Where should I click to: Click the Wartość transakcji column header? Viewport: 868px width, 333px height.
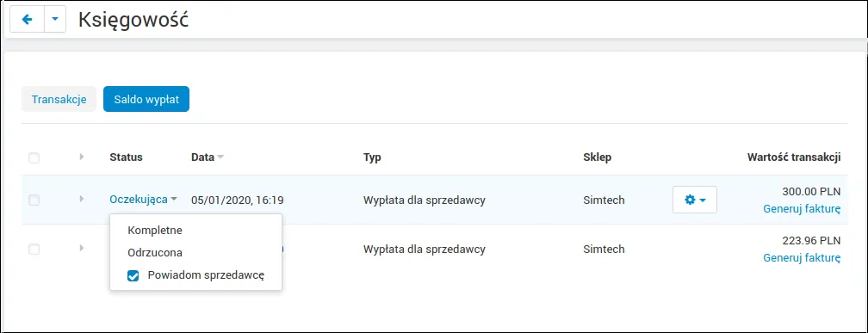coord(794,157)
